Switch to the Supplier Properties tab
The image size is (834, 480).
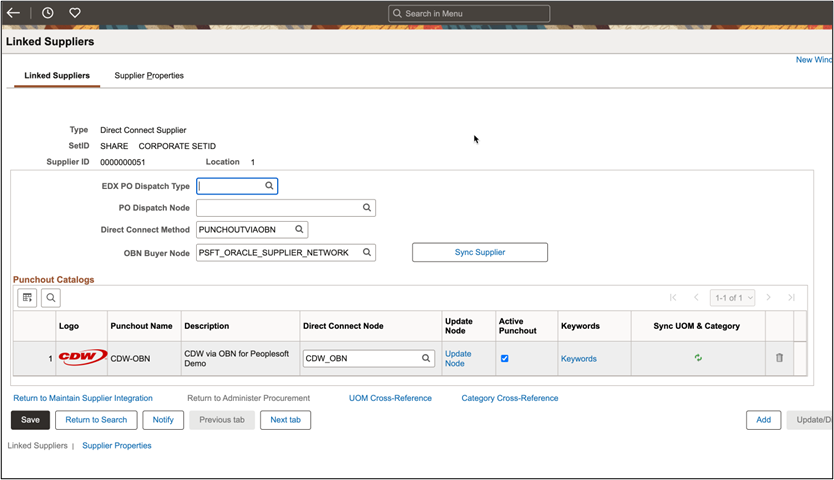click(149, 76)
